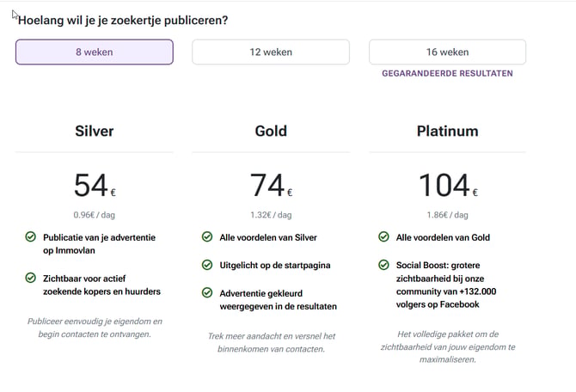
Task: Click the checkmark beside Alle voordelen van Gold
Action: coord(383,237)
